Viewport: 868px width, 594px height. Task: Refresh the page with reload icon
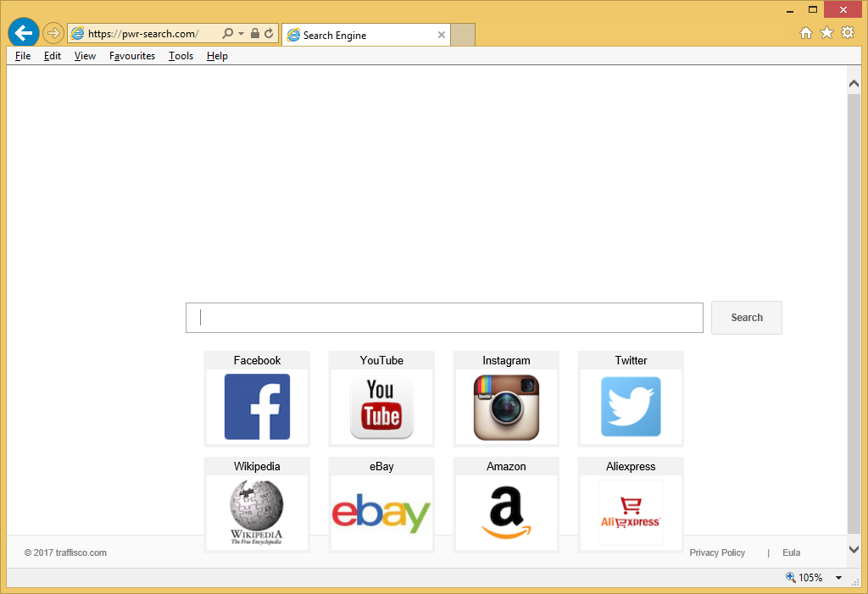pos(269,34)
